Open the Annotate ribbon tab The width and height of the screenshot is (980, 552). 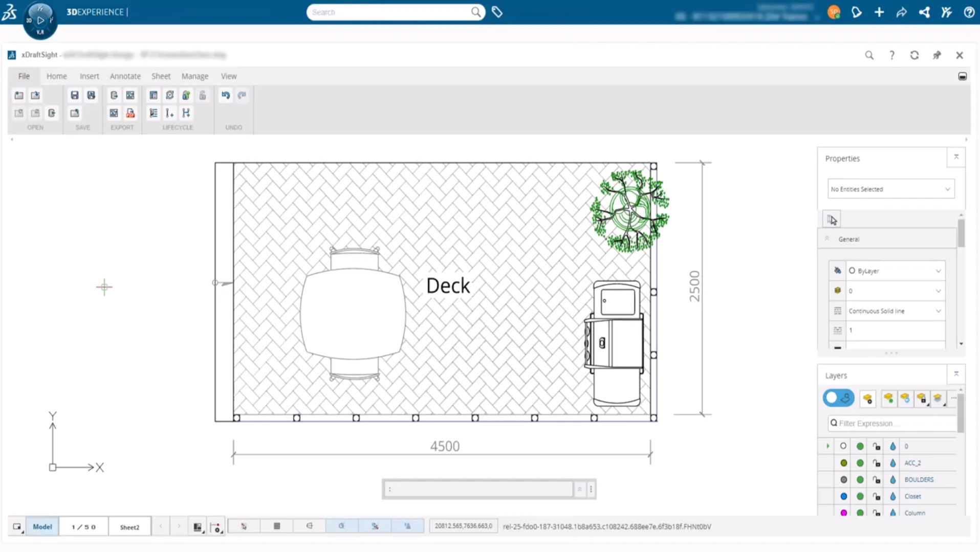(x=125, y=76)
